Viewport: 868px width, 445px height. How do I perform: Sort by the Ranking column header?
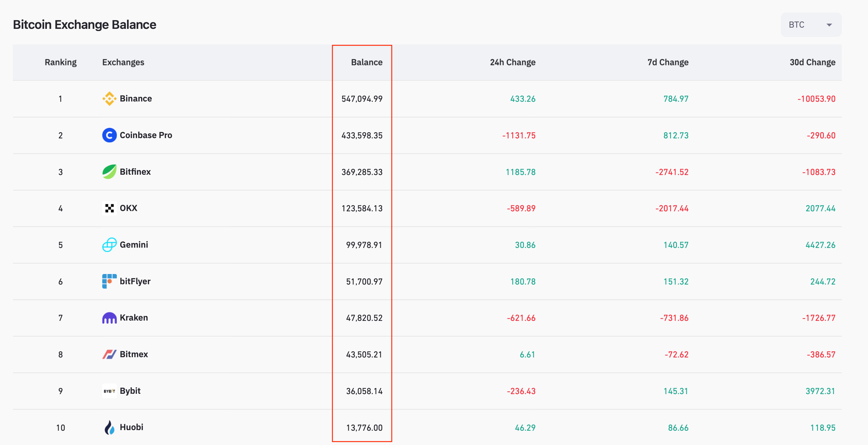coord(61,62)
